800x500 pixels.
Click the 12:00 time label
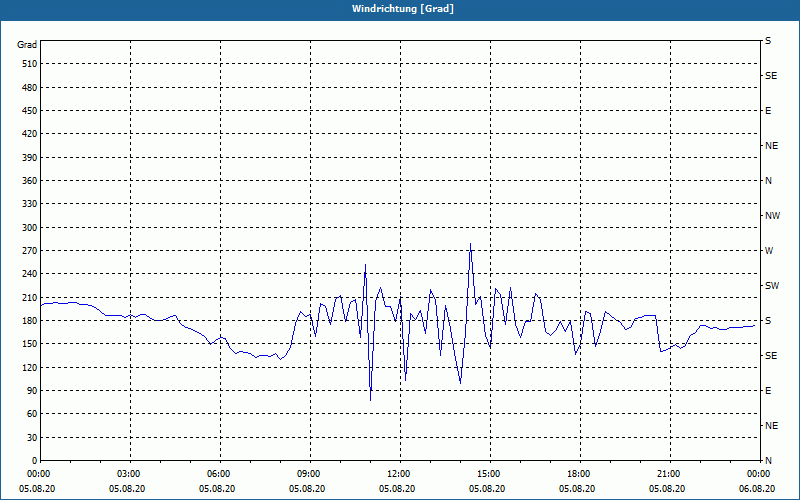[x=396, y=473]
